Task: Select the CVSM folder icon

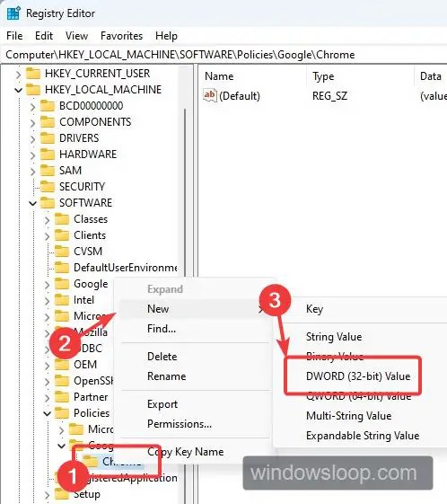Action: 62,251
